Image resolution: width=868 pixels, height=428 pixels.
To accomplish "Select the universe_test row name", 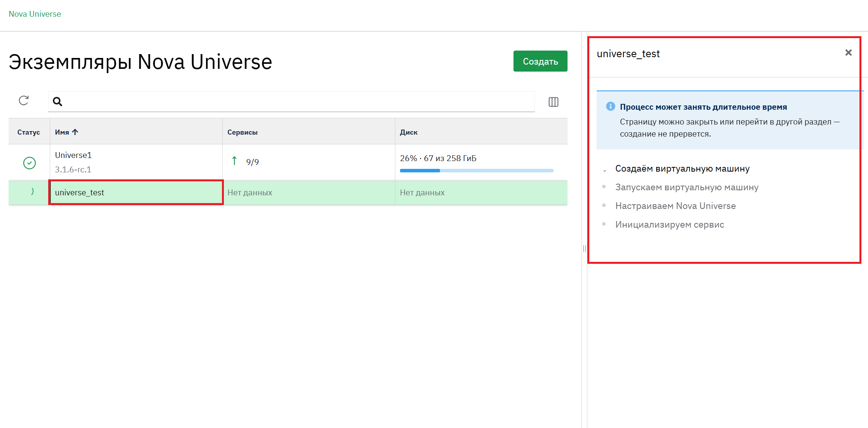I will (79, 193).
